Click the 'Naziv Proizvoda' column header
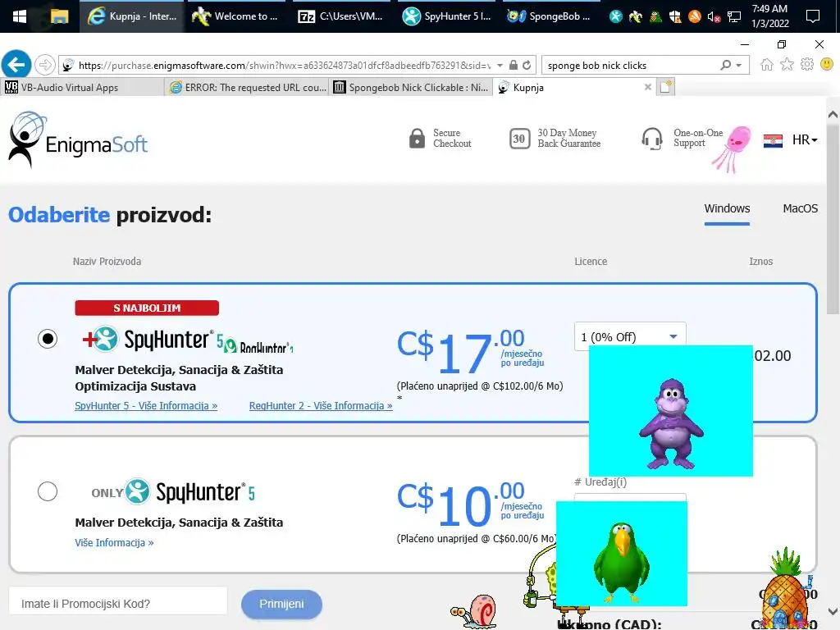Viewport: 840px width, 630px height. [x=107, y=262]
